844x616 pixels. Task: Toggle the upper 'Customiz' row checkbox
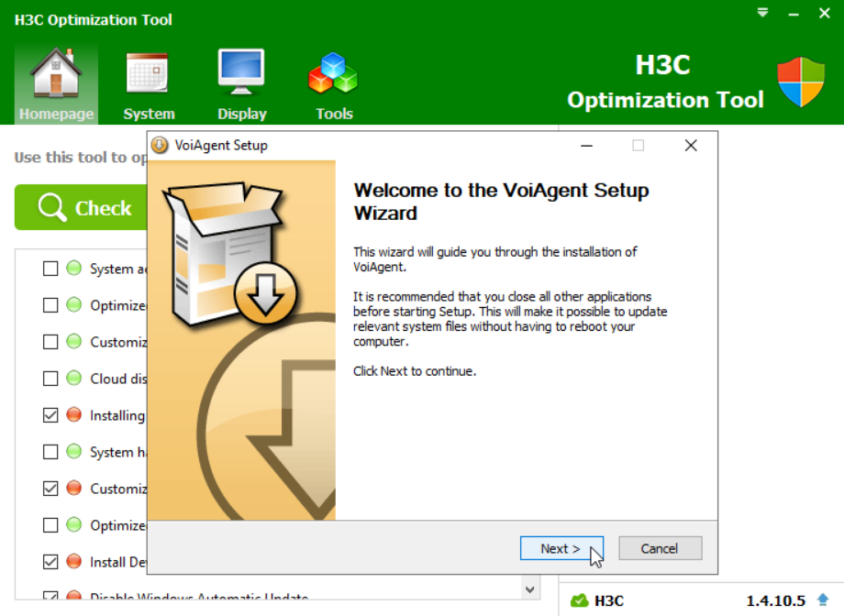[50, 342]
